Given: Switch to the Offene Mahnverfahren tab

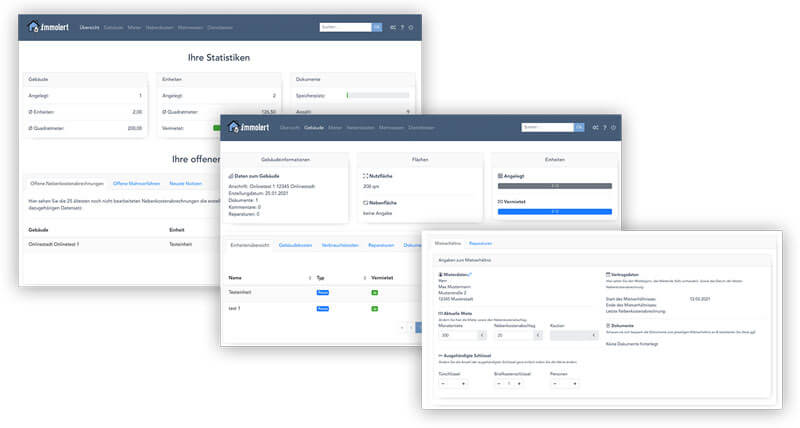Looking at the screenshot, I should (x=135, y=182).
